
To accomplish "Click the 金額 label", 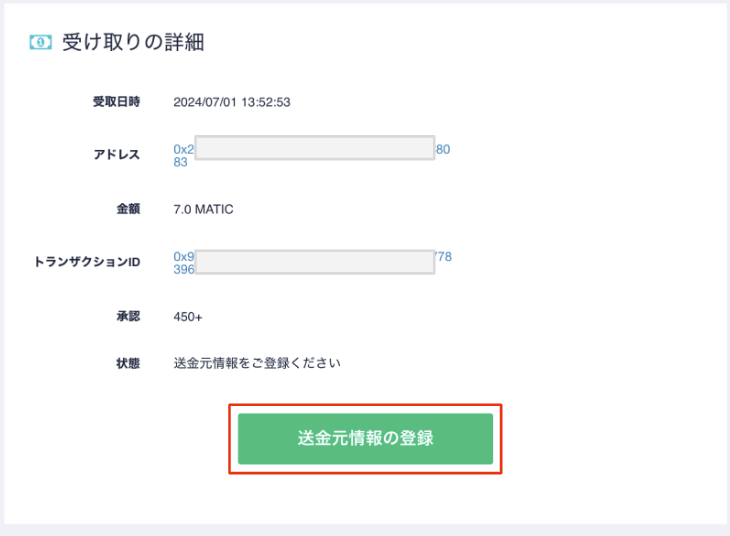I will [128, 209].
